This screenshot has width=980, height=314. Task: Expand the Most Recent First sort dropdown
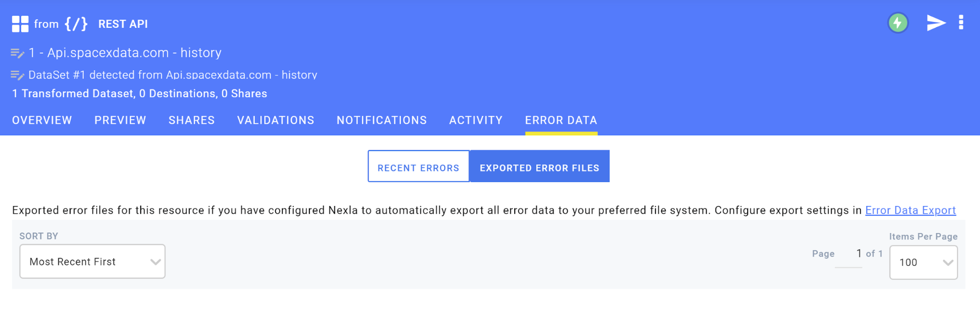coord(92,262)
